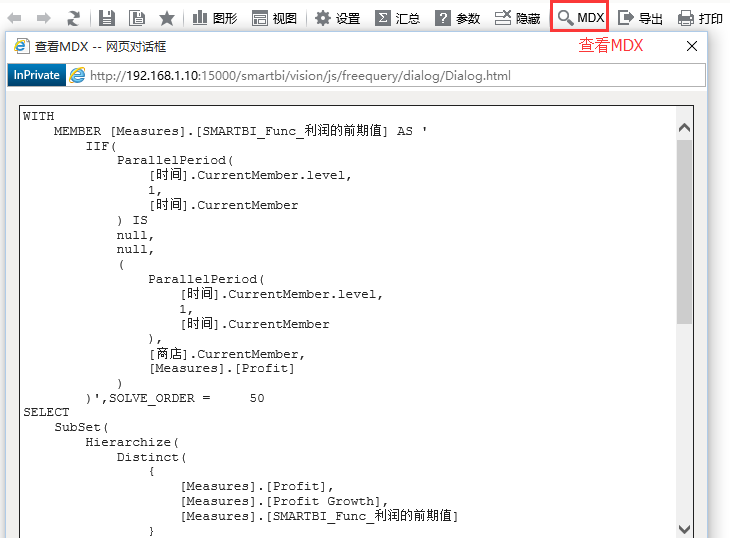Click the ') IS' line
The width and height of the screenshot is (730, 538).
[132, 220]
